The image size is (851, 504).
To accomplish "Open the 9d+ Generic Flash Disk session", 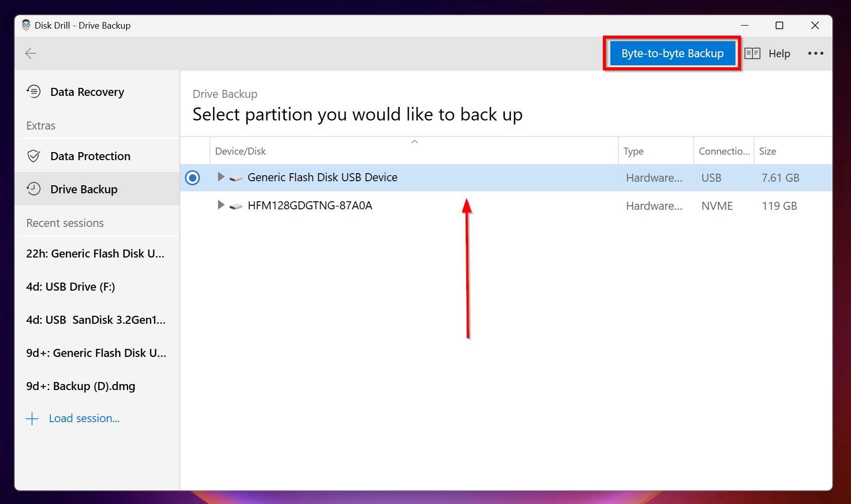I will (x=97, y=353).
